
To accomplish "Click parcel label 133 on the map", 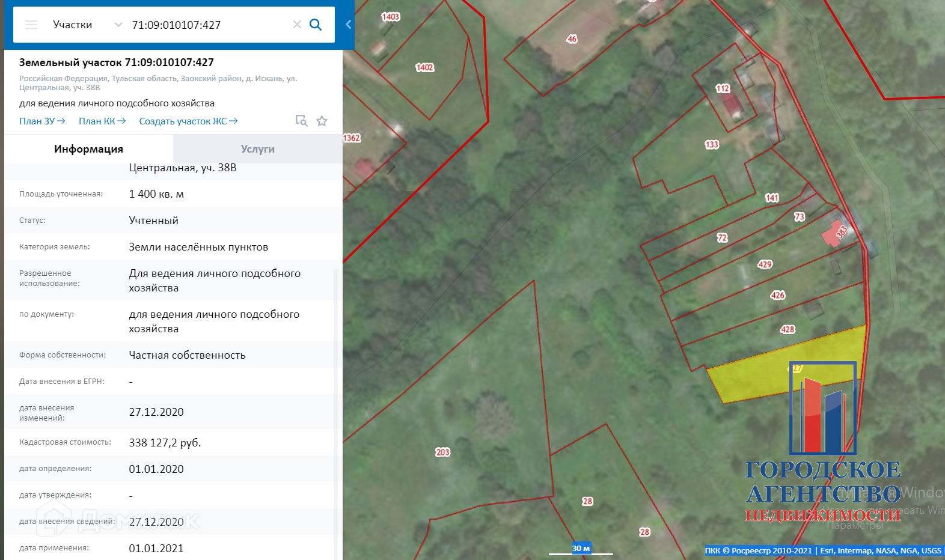I will point(712,144).
